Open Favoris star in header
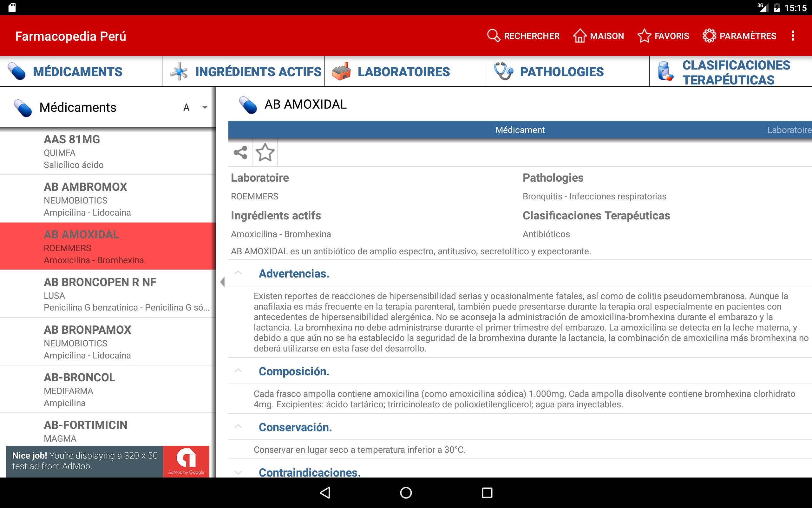Viewport: 812px width, 508px height. 644,36
